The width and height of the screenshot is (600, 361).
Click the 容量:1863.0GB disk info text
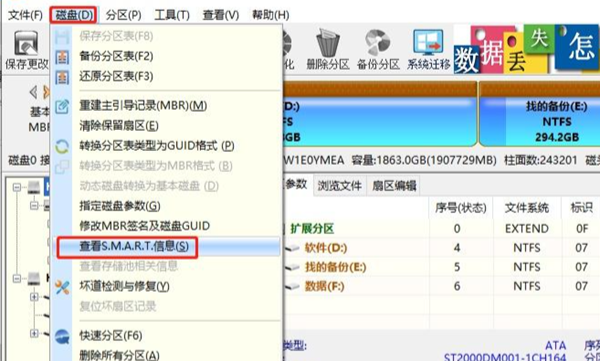(424, 160)
